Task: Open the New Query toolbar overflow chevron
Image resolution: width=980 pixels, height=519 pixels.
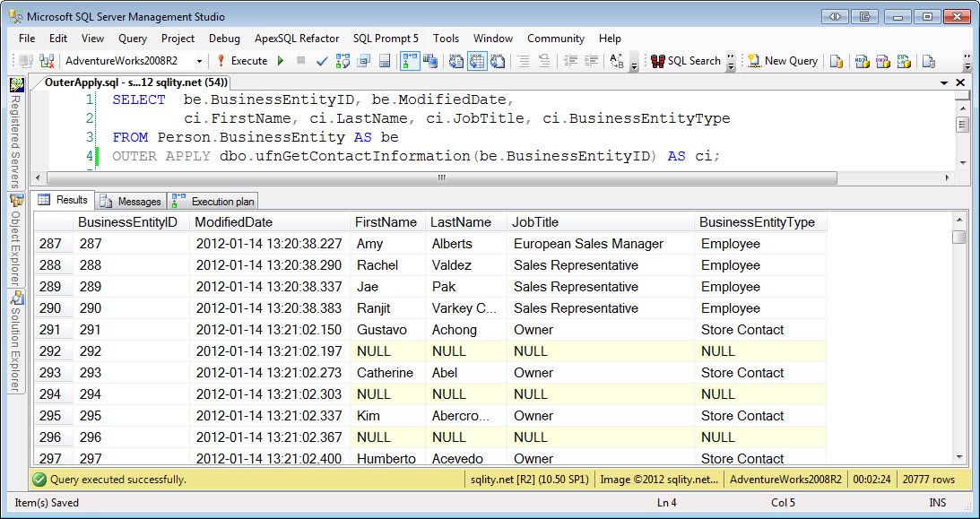Action: [x=969, y=61]
